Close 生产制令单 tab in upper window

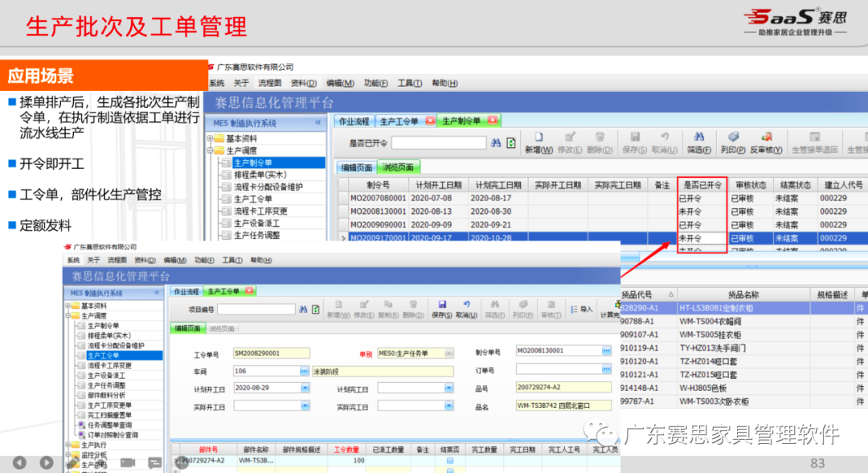point(492,120)
